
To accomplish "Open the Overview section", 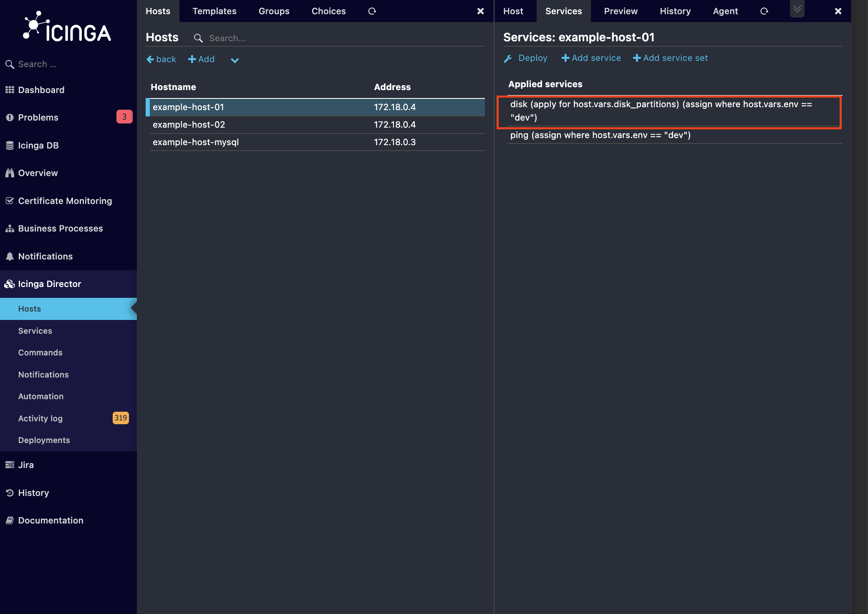I will [38, 173].
